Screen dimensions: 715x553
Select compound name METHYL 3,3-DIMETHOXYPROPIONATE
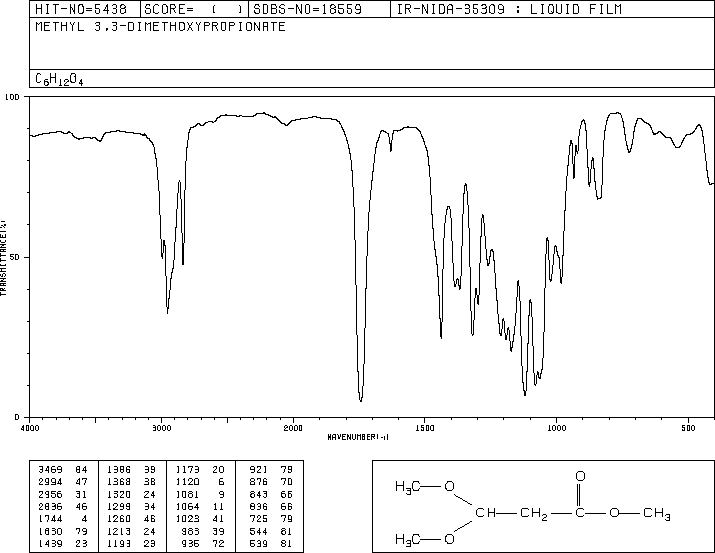tap(160, 26)
